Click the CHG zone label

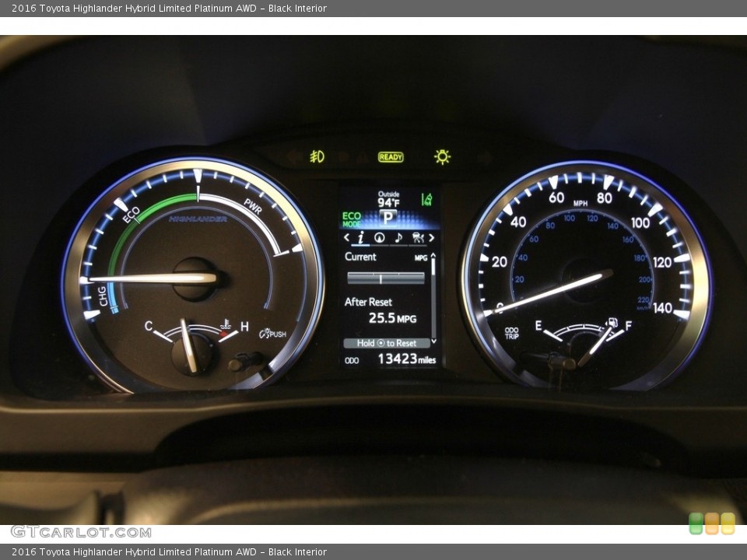click(x=103, y=296)
